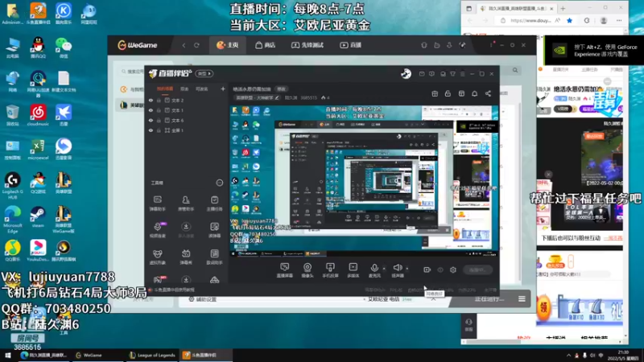
Task: Open the 歌词助手 tool
Action: [214, 257]
